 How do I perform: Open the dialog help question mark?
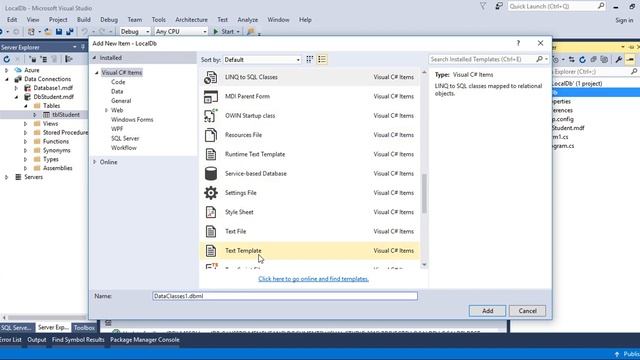[518, 43]
